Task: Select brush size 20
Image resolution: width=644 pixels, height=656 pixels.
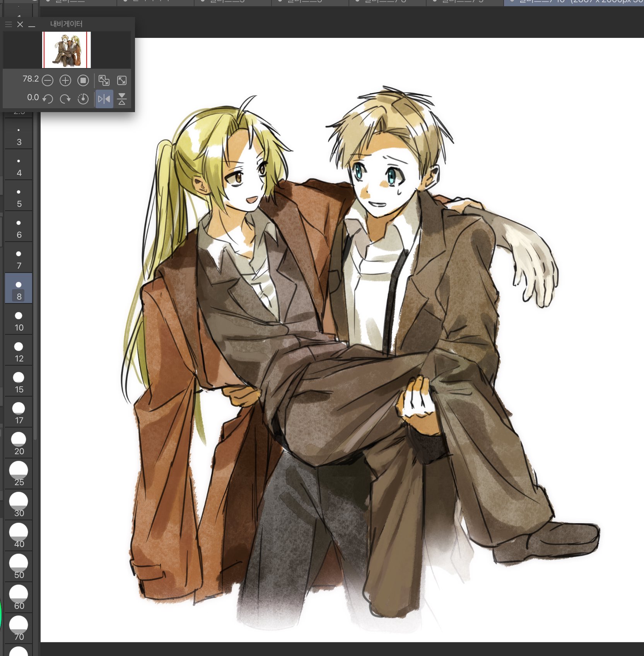Action: 19,443
